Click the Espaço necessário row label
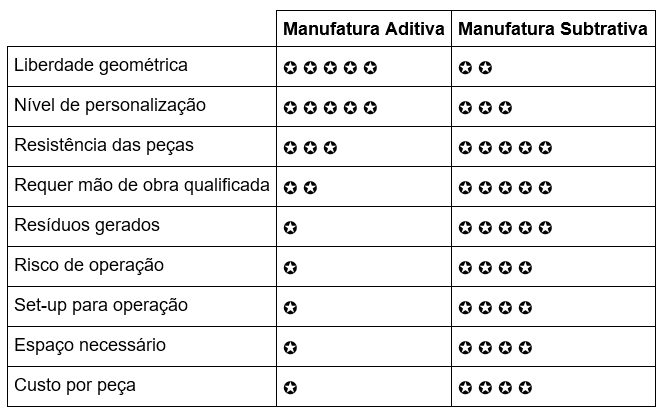The height and width of the screenshot is (414, 665). click(90, 345)
